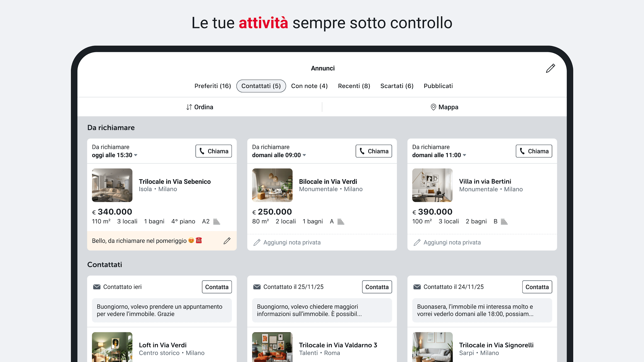
Task: Open energy class details icon for Bilocale in Via Verdi
Action: tap(341, 221)
